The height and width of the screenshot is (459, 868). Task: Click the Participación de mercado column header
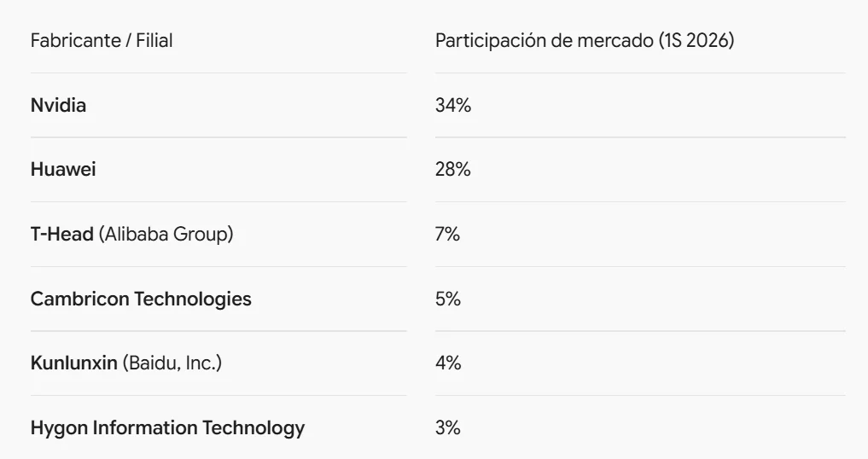coord(585,40)
